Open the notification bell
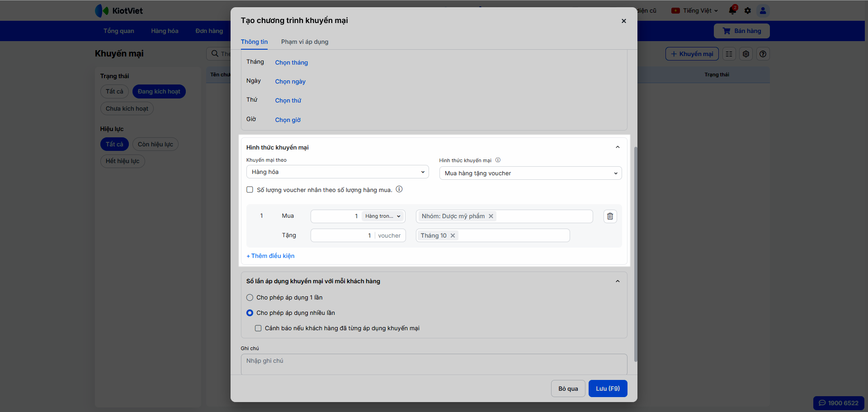This screenshot has width=868, height=412. coord(732,10)
